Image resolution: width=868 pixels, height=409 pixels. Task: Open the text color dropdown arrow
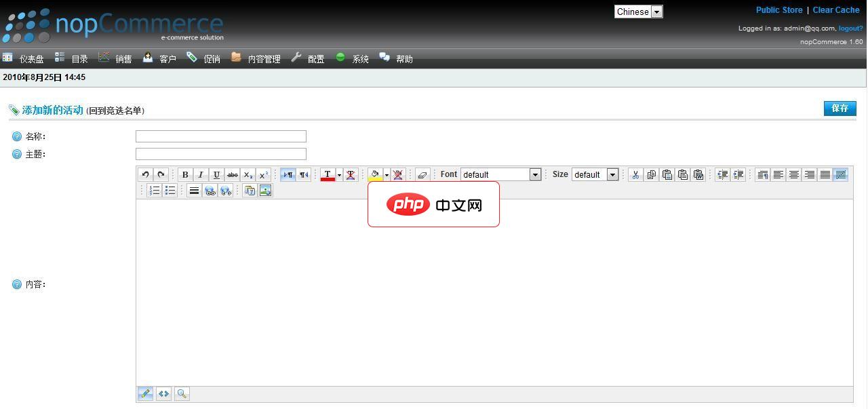coord(340,174)
